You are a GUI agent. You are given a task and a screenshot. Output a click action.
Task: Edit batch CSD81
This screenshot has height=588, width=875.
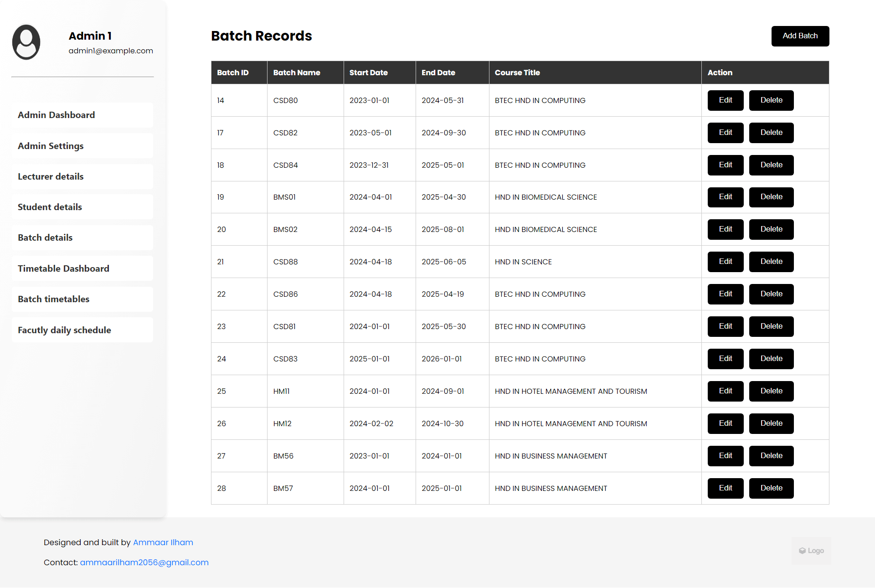(726, 326)
